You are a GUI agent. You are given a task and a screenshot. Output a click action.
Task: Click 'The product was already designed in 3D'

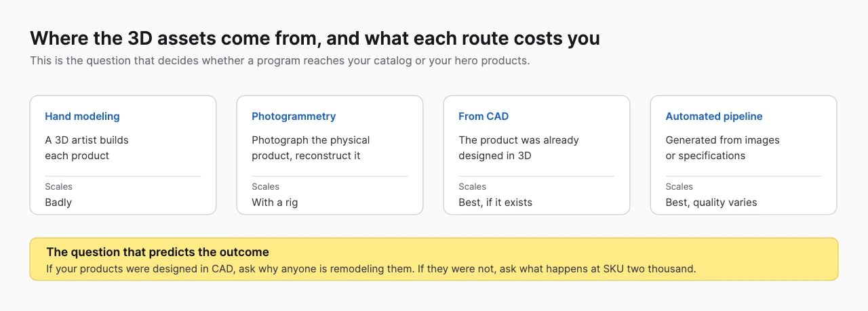pos(519,148)
